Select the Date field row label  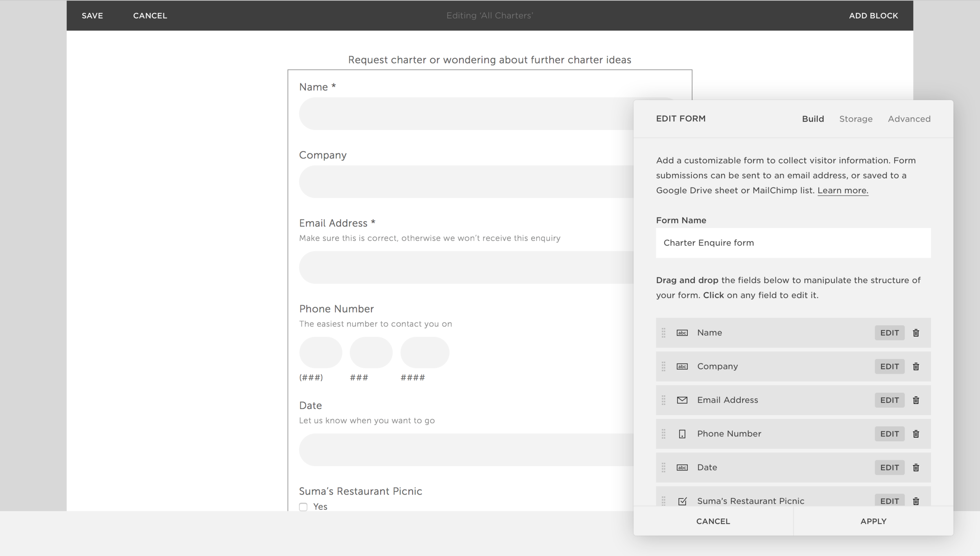(707, 467)
